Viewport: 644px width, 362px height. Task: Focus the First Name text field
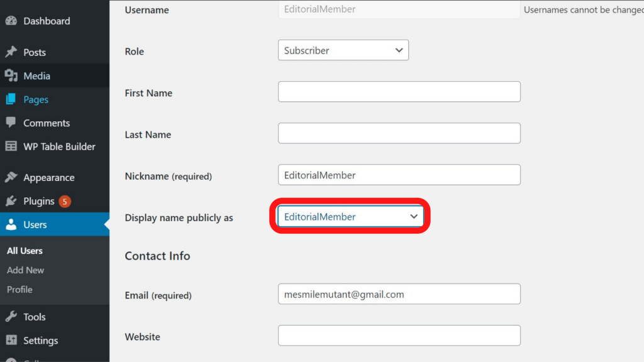pos(399,92)
